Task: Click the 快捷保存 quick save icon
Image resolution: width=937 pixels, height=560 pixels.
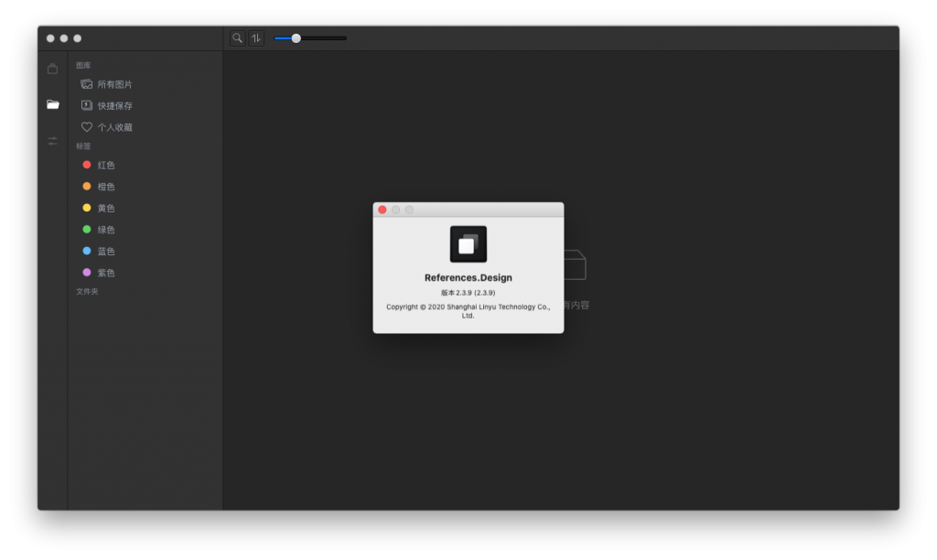Action: [x=87, y=105]
